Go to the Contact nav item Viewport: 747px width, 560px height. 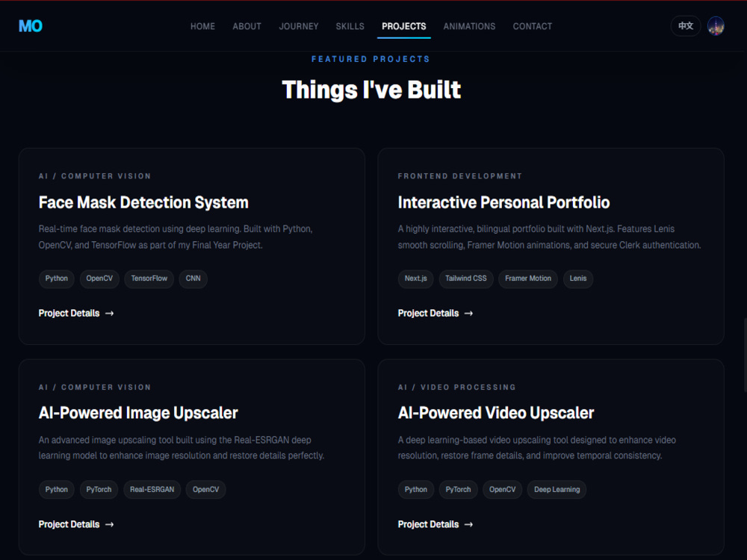tap(532, 26)
